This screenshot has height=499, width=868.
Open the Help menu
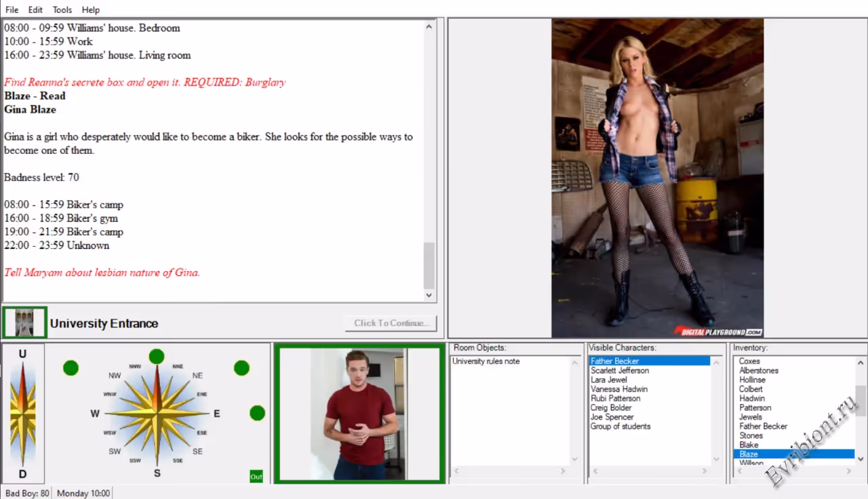[x=91, y=9]
